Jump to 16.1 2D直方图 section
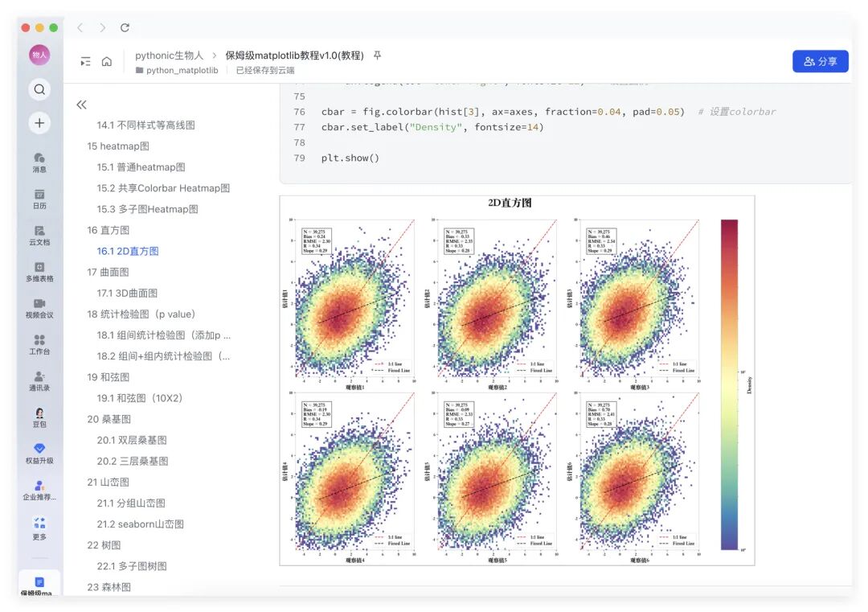868x612 pixels. [128, 251]
